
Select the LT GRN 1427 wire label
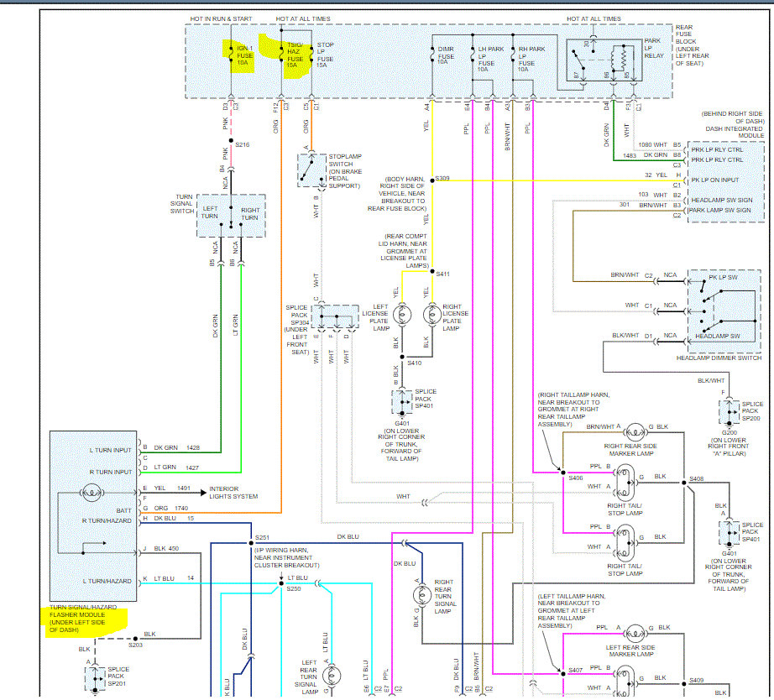176,467
